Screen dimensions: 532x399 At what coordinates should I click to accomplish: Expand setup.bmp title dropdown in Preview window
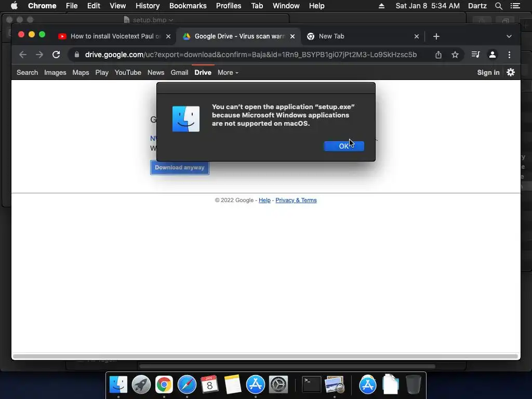pyautogui.click(x=170, y=20)
